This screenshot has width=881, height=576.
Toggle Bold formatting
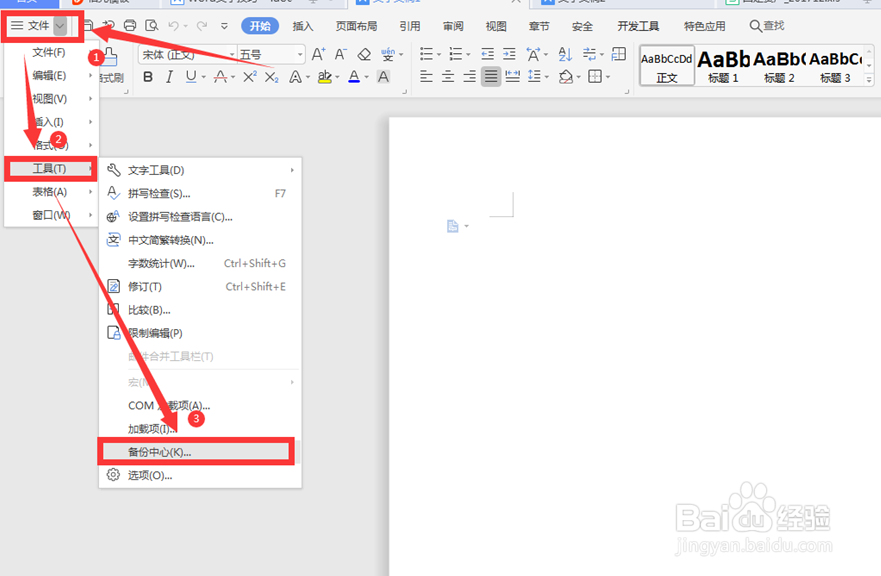pos(148,77)
